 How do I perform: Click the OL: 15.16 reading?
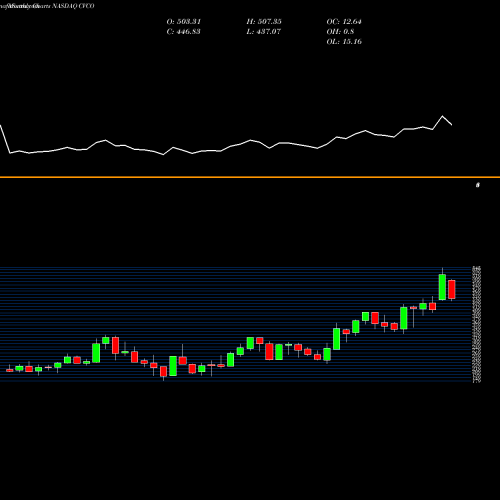(344, 42)
